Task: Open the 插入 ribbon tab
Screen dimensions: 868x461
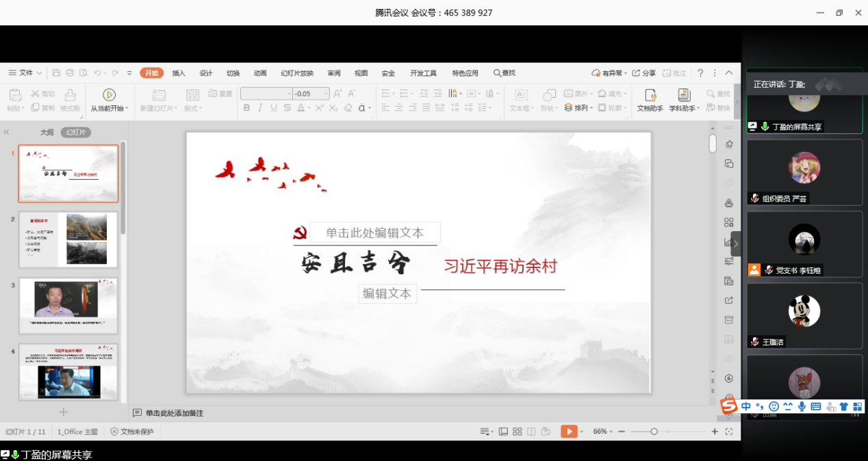Action: pos(179,73)
